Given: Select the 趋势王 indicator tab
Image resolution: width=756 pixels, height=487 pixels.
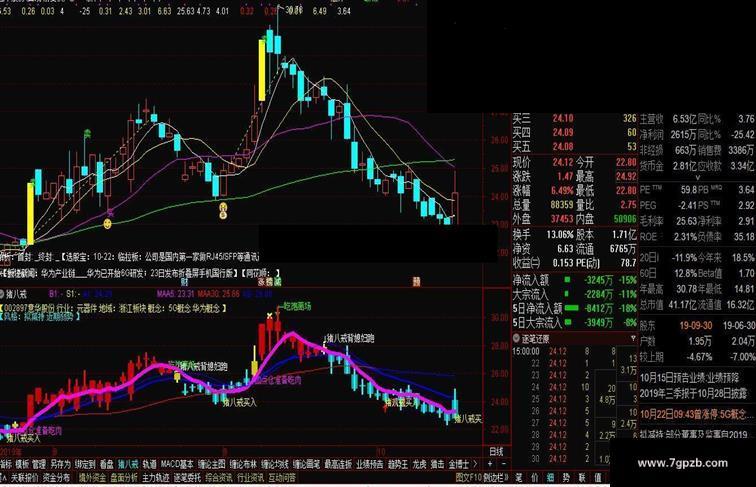Looking at the screenshot, I should 398,464.
